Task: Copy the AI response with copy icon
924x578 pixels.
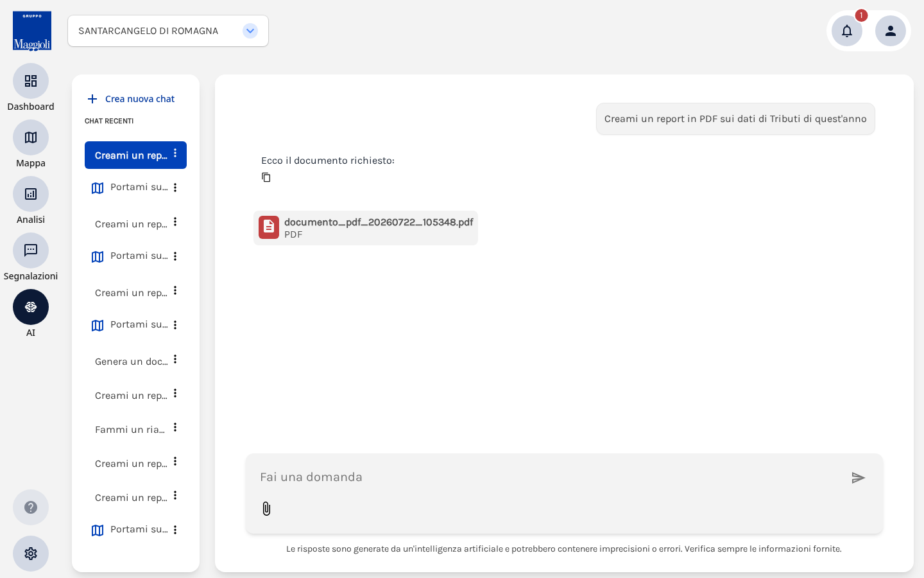Action: (266, 177)
